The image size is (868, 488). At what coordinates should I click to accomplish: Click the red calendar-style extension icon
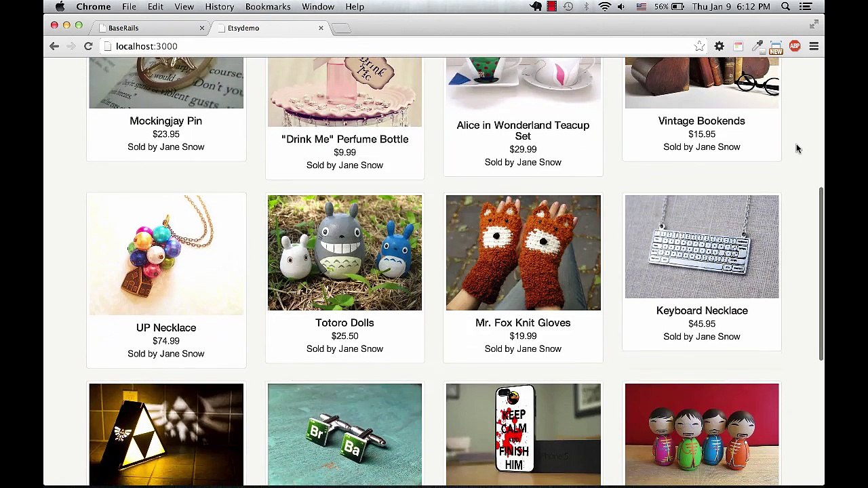[x=738, y=46]
